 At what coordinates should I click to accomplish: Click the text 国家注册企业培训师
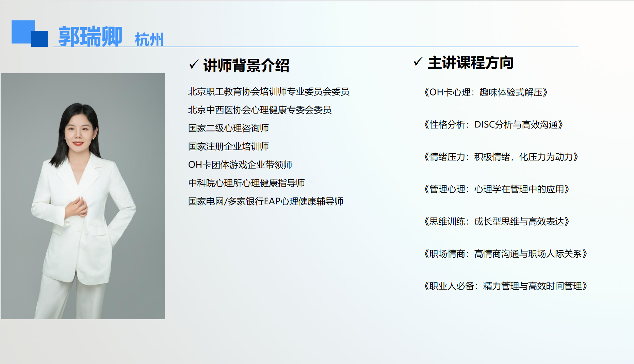click(x=228, y=147)
